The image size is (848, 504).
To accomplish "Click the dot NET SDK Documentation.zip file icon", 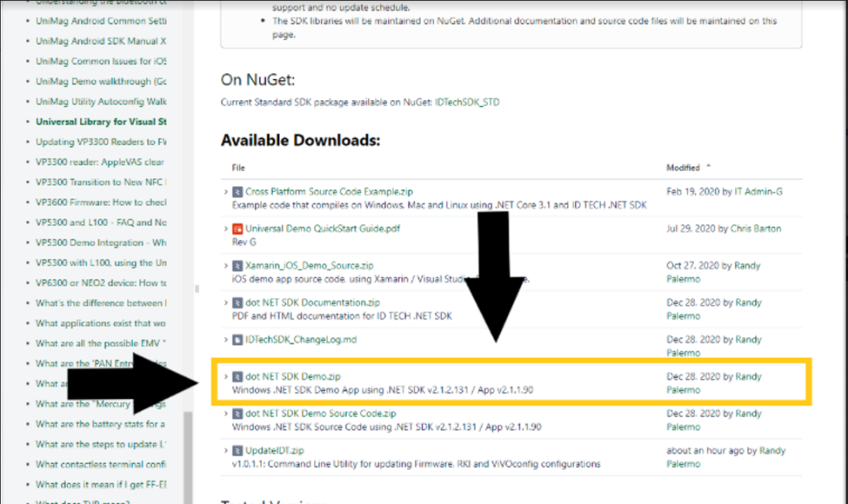I will click(x=237, y=302).
